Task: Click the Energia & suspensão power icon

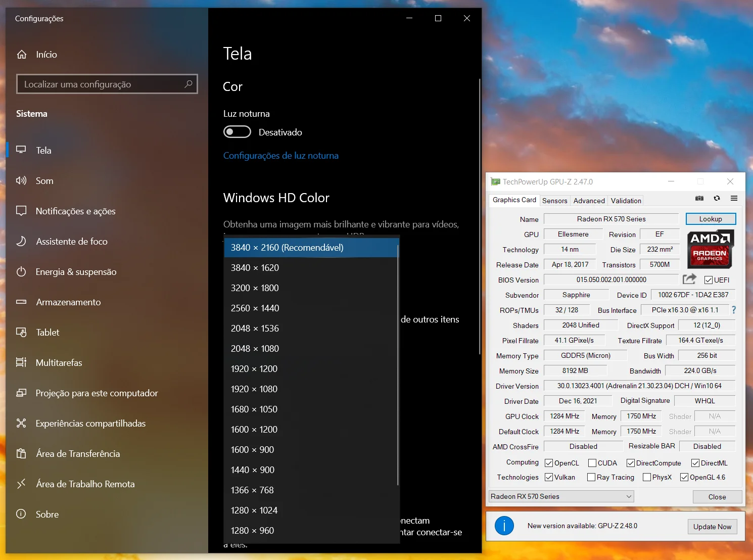Action: click(21, 271)
